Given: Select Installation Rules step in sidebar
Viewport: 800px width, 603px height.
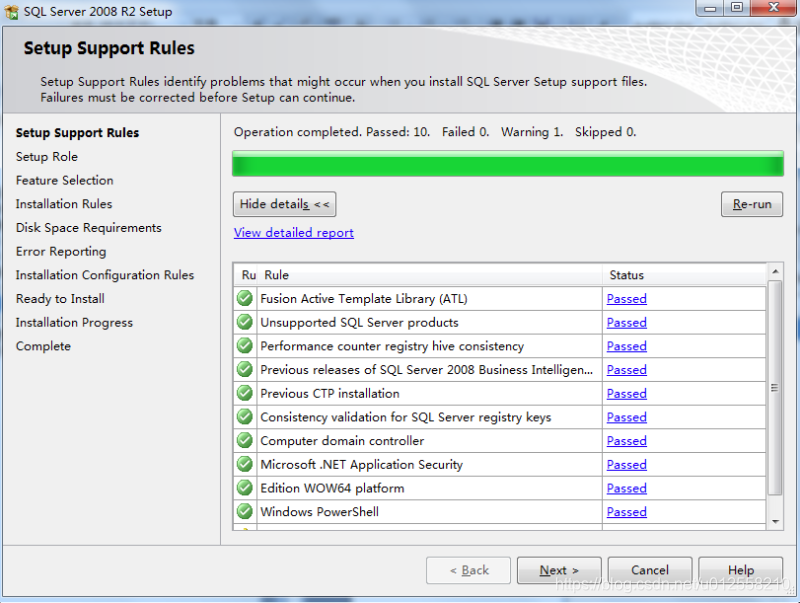Looking at the screenshot, I should click(x=64, y=204).
